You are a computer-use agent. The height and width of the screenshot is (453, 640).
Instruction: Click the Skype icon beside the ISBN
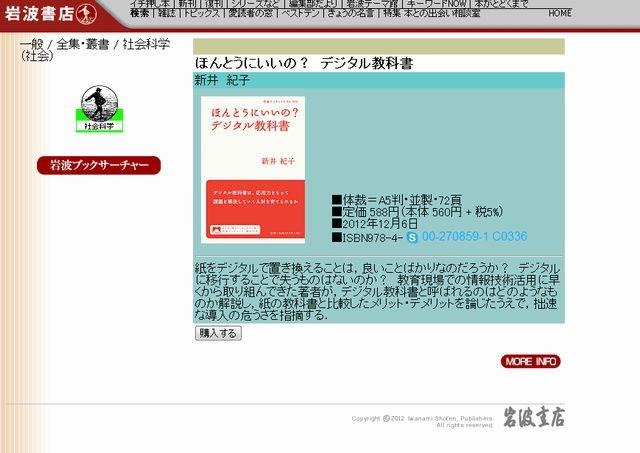412,237
